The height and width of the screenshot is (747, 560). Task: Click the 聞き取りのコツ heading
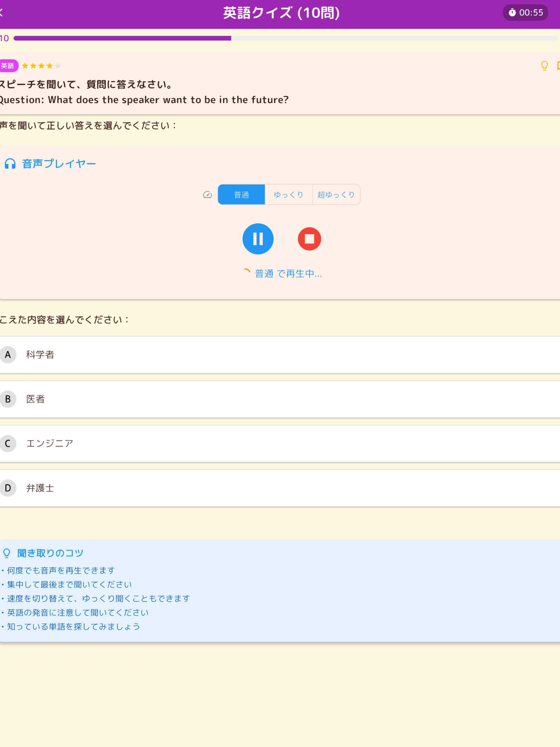click(50, 553)
